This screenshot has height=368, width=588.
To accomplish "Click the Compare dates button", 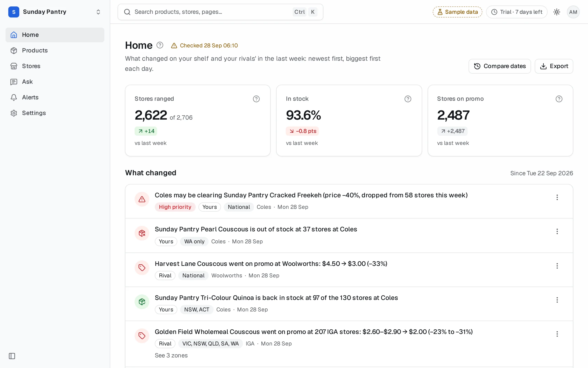I will (500, 66).
